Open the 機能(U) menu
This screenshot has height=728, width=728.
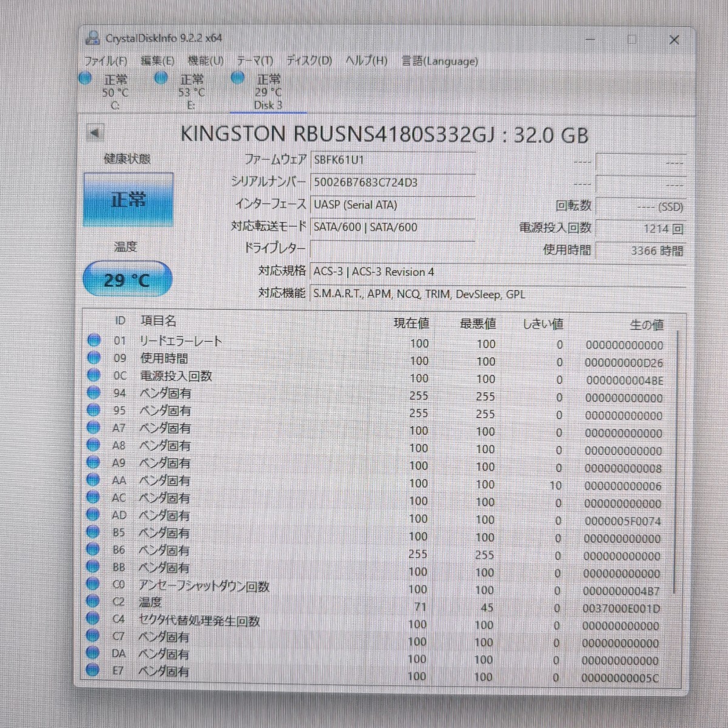click(x=206, y=61)
